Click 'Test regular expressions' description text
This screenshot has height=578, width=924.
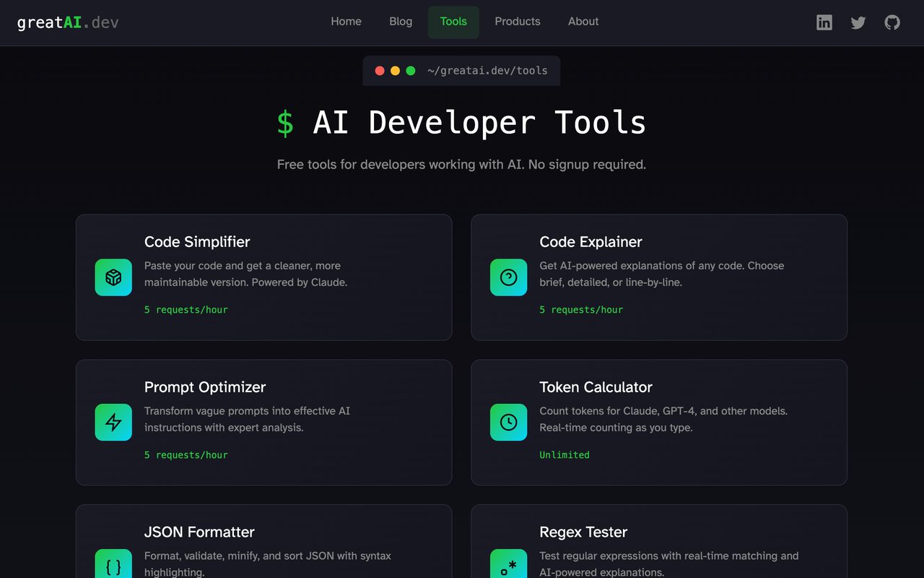click(669, 564)
